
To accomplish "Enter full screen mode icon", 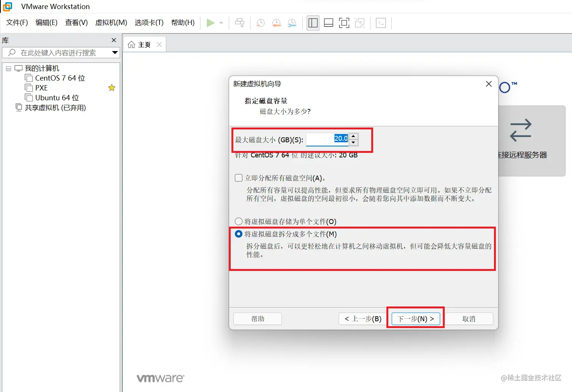I will point(344,23).
